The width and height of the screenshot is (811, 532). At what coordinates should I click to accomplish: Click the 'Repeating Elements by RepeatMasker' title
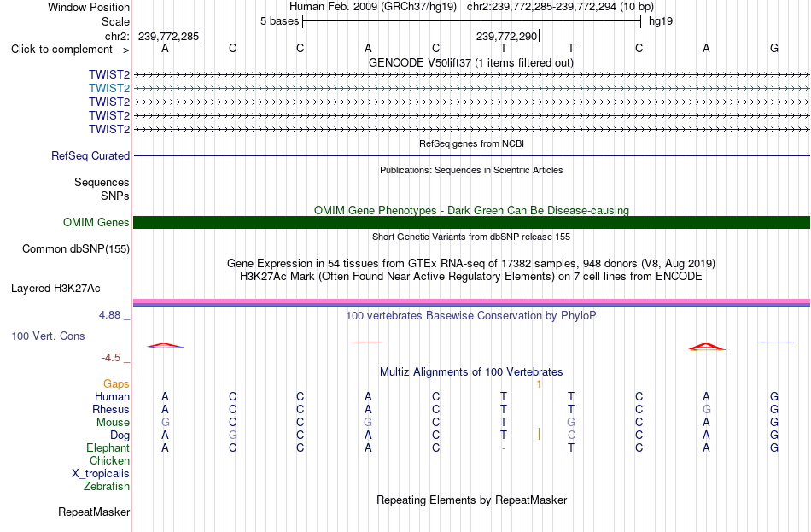click(471, 500)
